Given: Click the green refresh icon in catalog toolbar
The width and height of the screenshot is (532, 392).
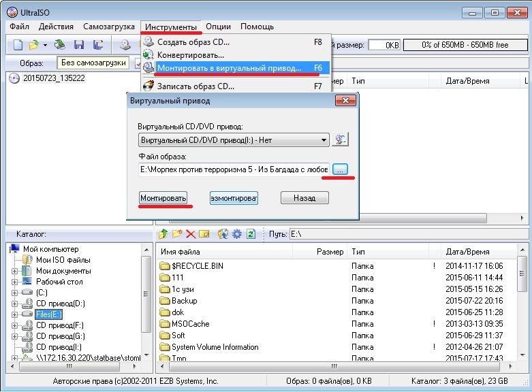Looking at the screenshot, I should (x=251, y=234).
